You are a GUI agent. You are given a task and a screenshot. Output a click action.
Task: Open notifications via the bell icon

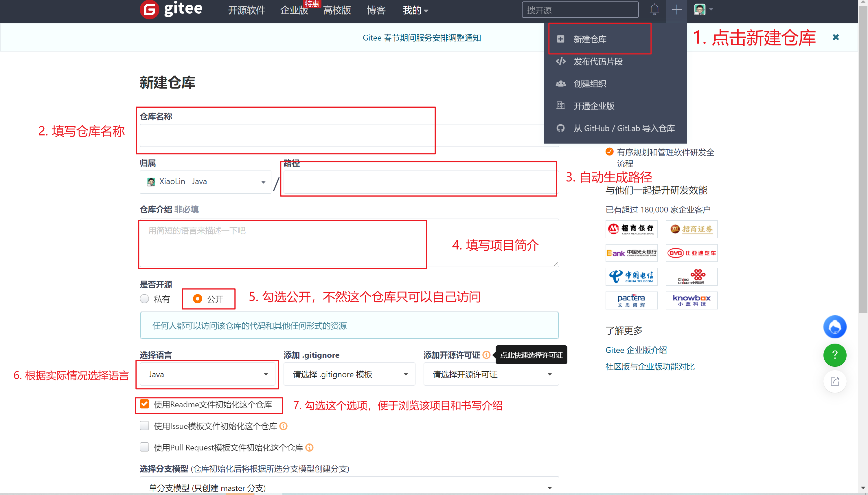tap(655, 10)
